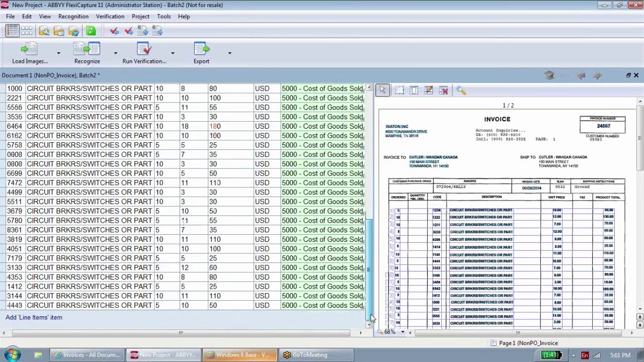Go to previous error (red check, left arrow)
Viewport: 644px width, 362px height.
[114, 31]
